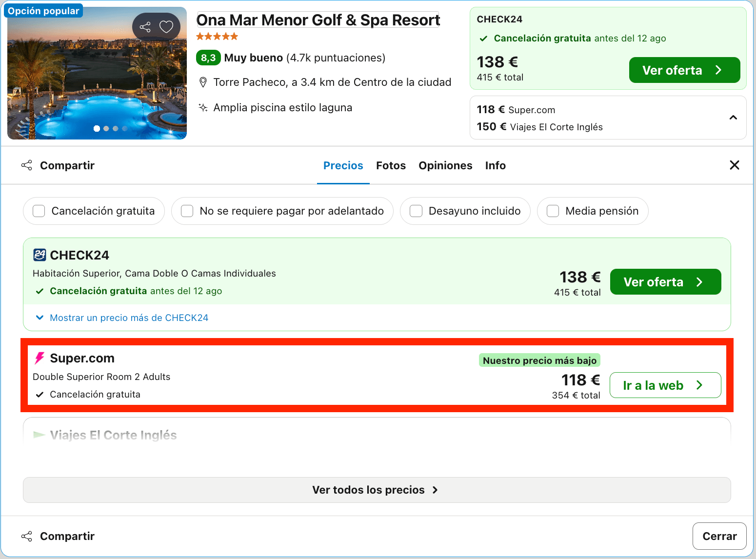
Task: Open the Fotos tab
Action: coord(391,165)
